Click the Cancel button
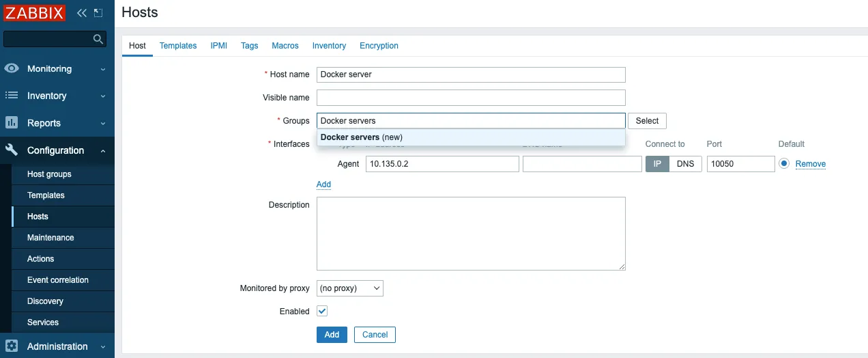Image resolution: width=868 pixels, height=358 pixels. click(x=375, y=335)
